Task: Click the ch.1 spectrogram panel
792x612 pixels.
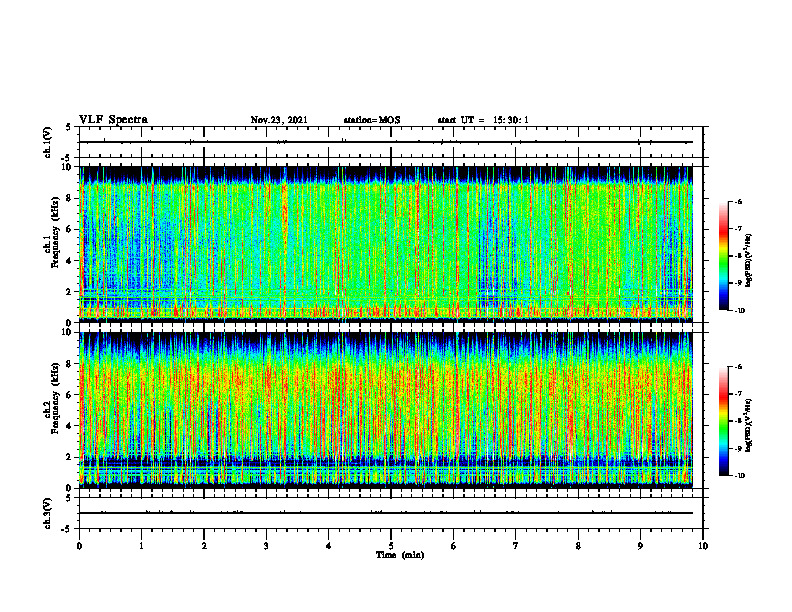Action: [x=386, y=244]
